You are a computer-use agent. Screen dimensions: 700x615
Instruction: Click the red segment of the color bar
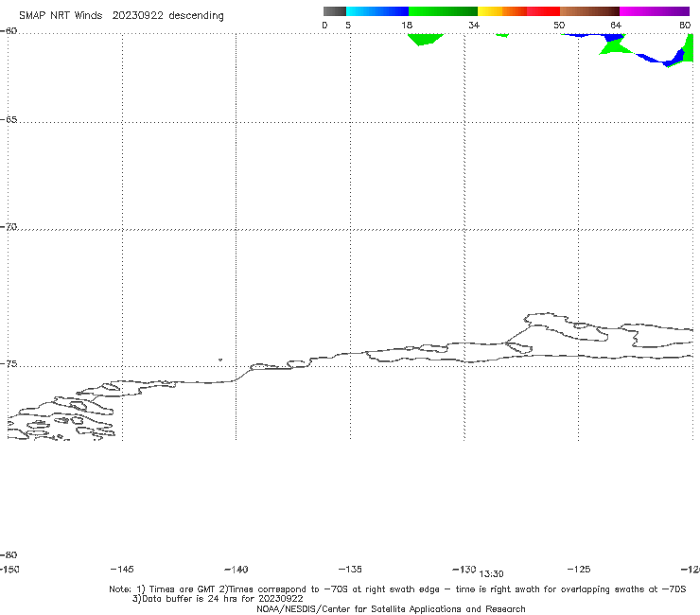(544, 11)
